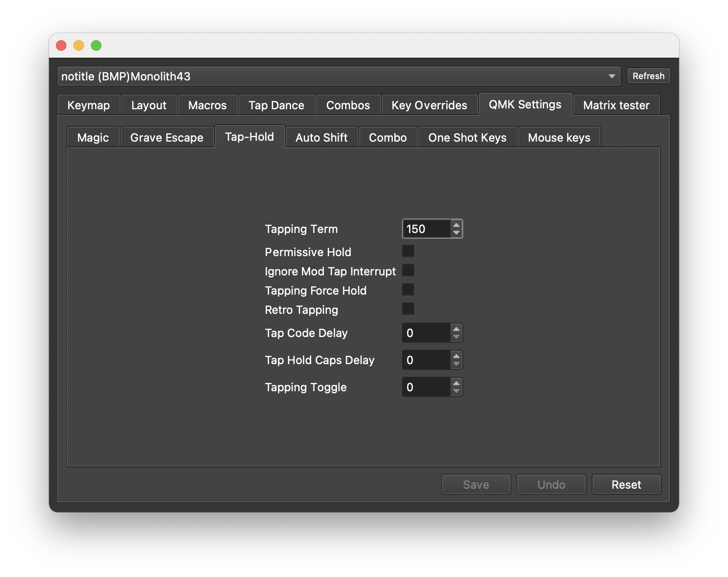728x577 pixels.
Task: Close the window with red button
Action: point(61,45)
